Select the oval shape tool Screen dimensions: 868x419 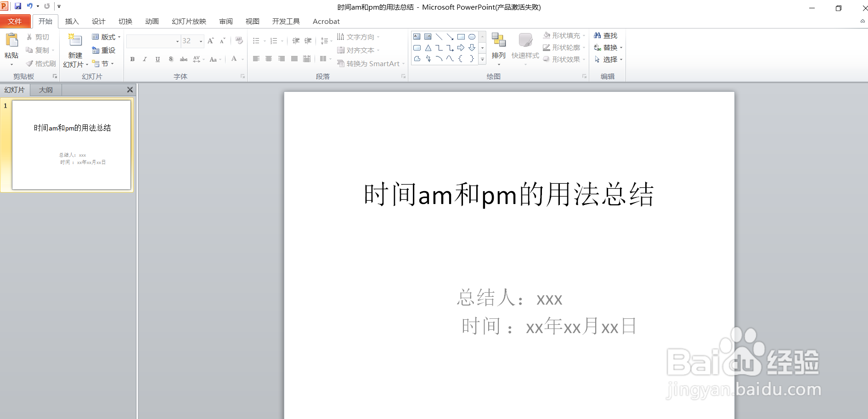pos(472,37)
